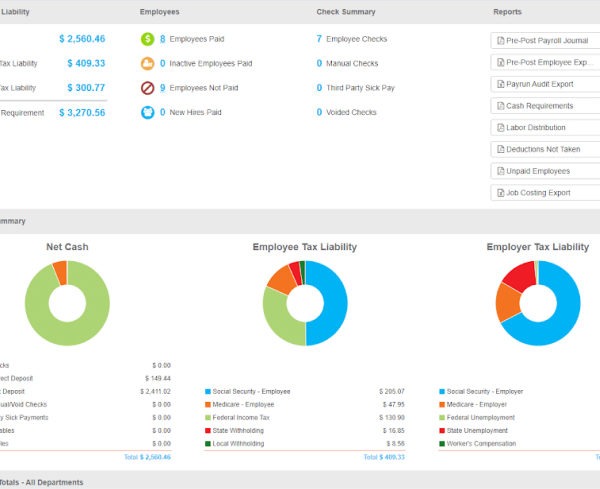Click the 0 Third Party Sick Pay count

pyautogui.click(x=319, y=88)
